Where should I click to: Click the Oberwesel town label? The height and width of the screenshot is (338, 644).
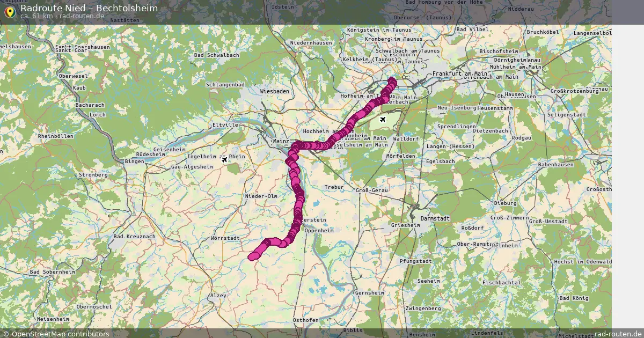(x=72, y=76)
